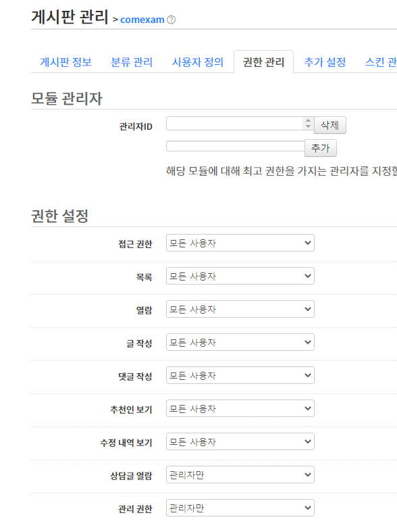
Task: Switch to the 분류 관리 tab
Action: point(132,62)
